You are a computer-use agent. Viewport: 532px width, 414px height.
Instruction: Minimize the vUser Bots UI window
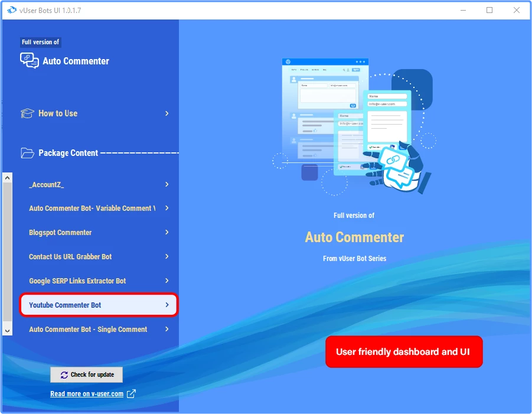tap(463, 10)
